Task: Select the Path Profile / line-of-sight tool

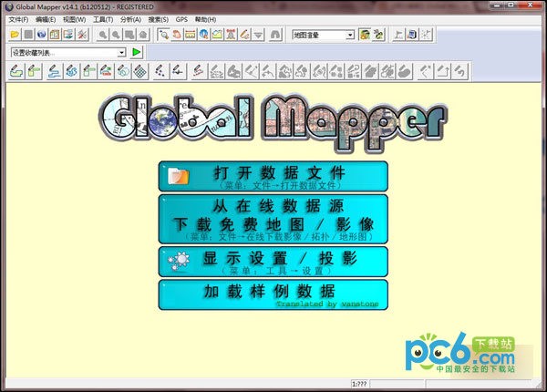Action: coord(217,35)
